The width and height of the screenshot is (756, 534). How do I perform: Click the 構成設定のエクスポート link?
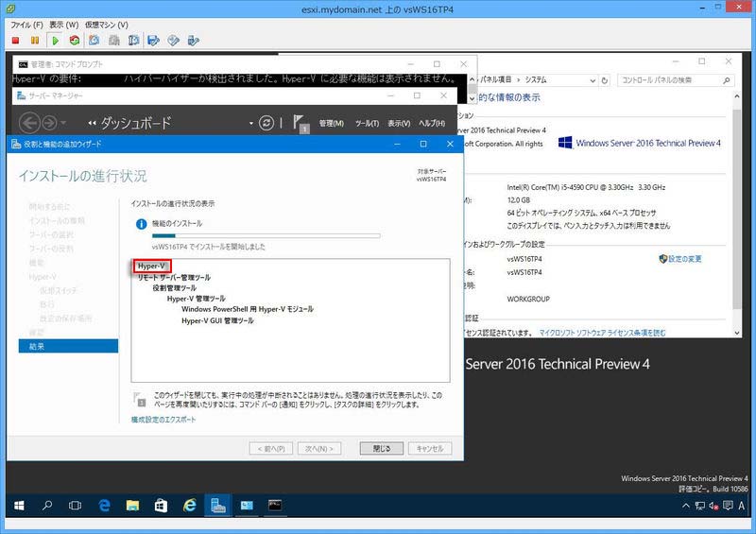163,420
